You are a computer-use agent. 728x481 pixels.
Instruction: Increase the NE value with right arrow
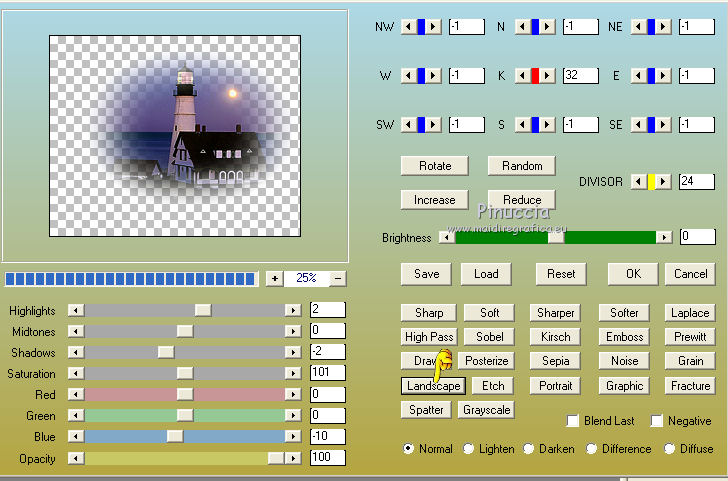click(663, 26)
